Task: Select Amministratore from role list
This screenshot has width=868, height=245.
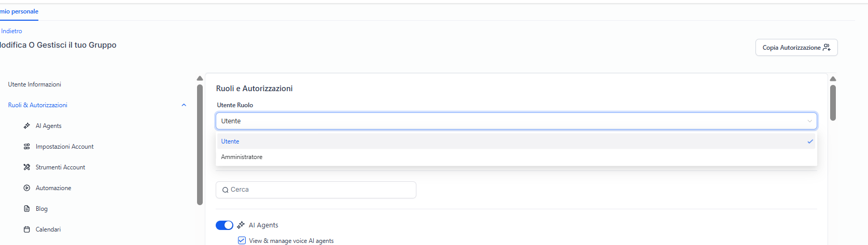Action: pos(242,157)
